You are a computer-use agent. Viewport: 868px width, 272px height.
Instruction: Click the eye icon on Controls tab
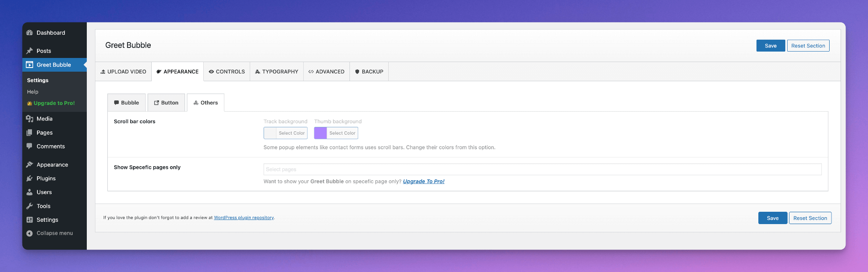point(212,72)
